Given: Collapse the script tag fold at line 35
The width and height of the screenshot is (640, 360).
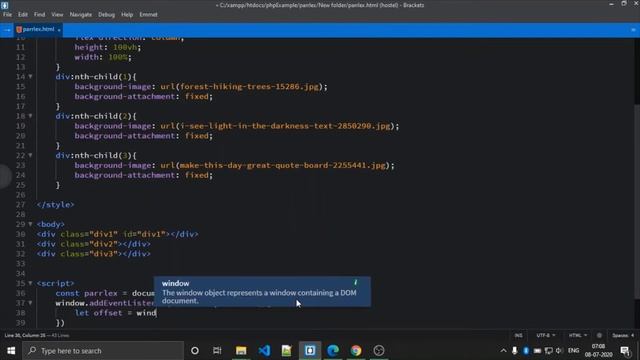Looking at the screenshot, I should (x=30, y=283).
